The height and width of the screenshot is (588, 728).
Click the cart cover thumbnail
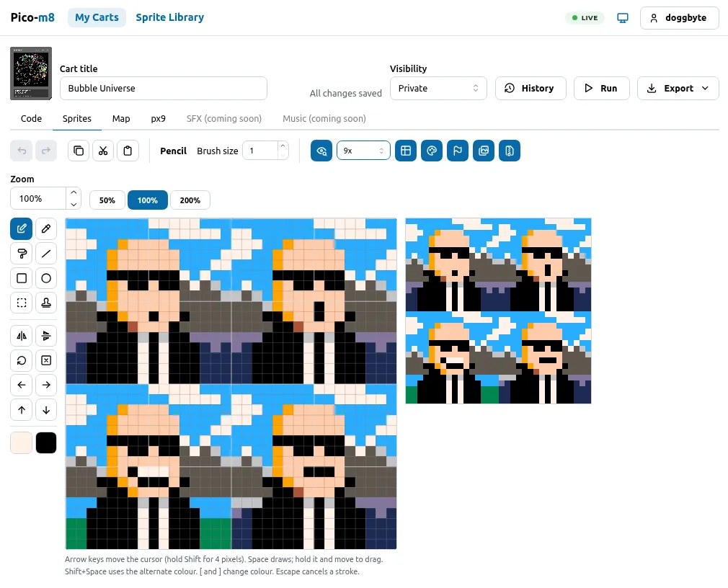tap(31, 73)
